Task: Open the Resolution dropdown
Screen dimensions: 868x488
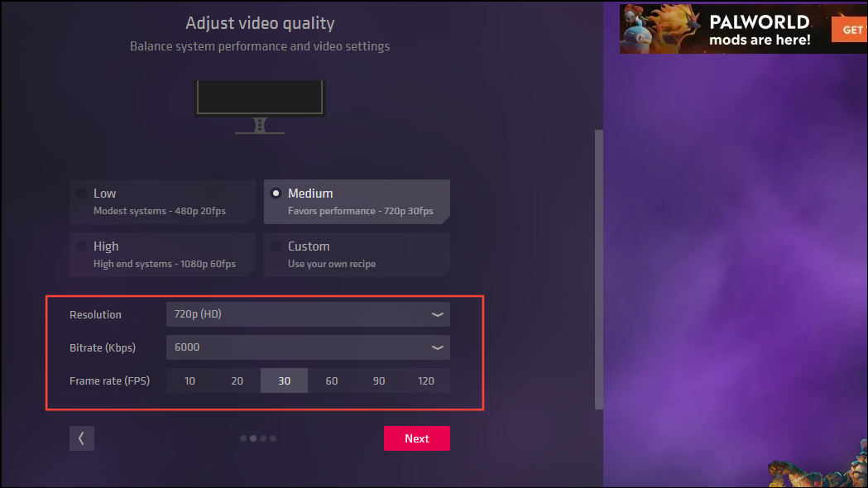Action: 308,314
